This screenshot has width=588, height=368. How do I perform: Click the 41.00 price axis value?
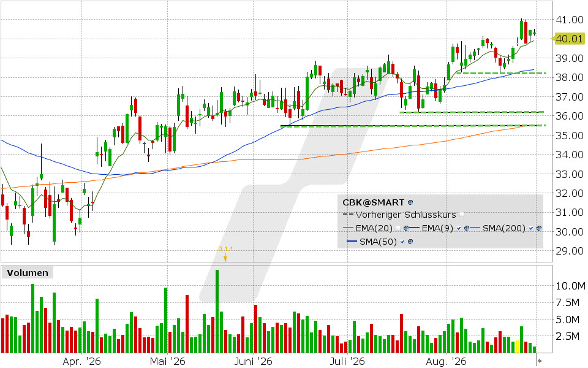point(569,20)
